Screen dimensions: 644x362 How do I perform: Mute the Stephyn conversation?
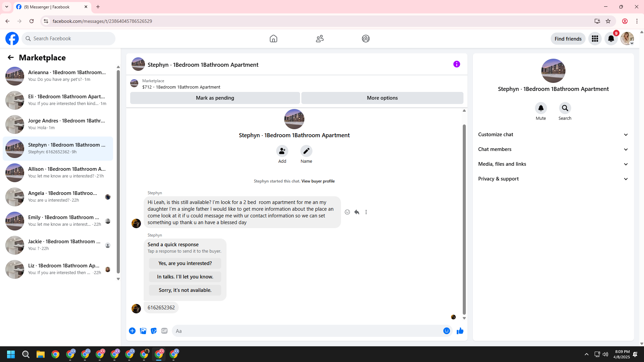click(x=541, y=108)
